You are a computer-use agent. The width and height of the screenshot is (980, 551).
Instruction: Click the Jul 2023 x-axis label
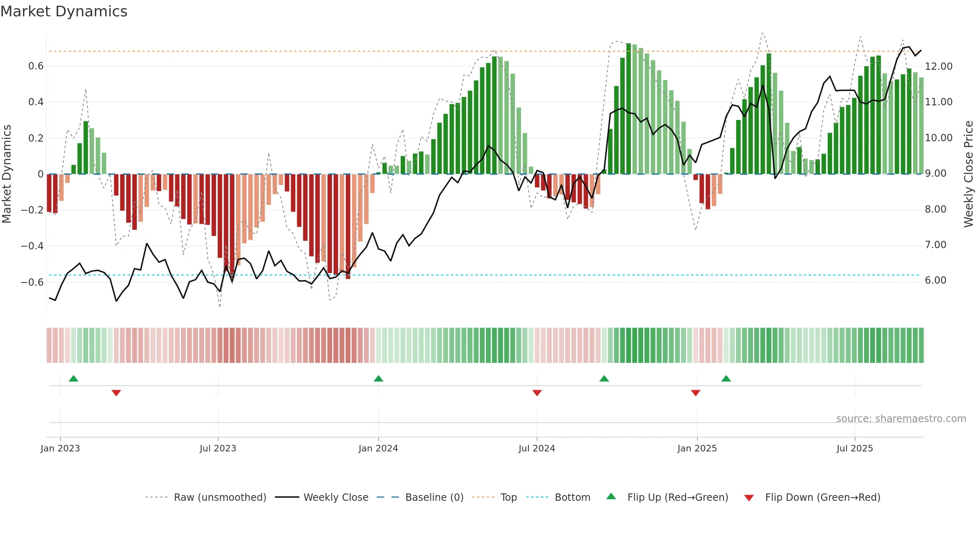218,449
